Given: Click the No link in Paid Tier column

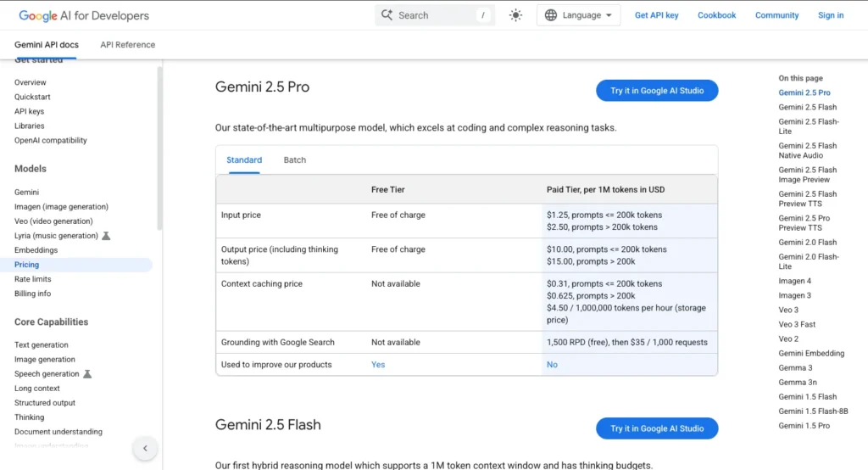Looking at the screenshot, I should (x=552, y=364).
